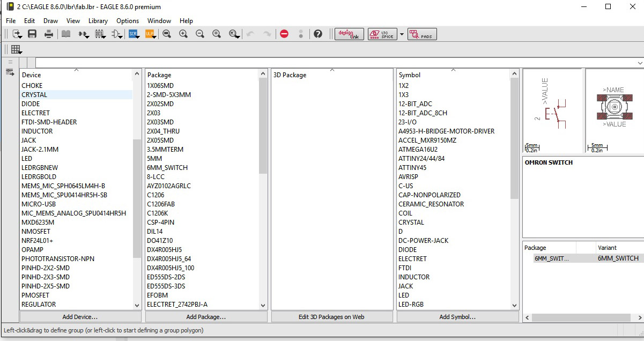Click the Zoom in magnifier icon
The image size is (644, 341).
pyautogui.click(x=183, y=34)
